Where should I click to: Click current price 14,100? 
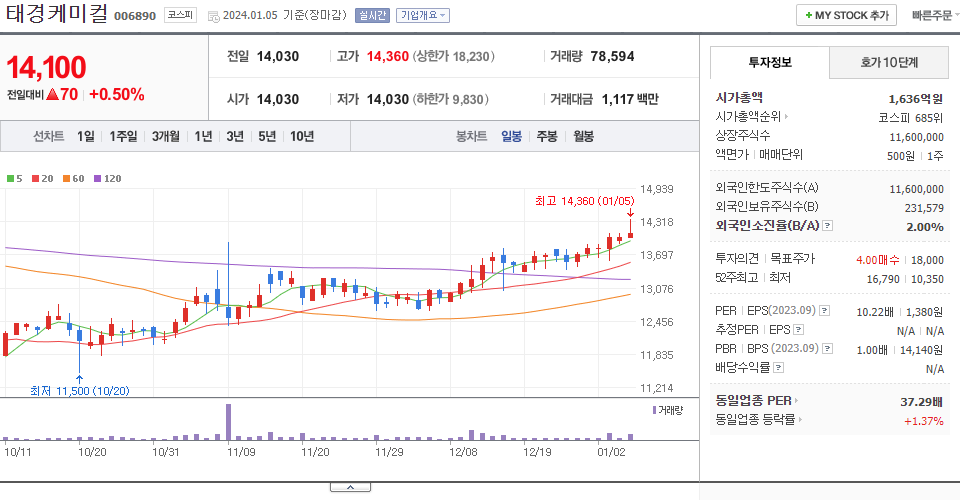(x=47, y=67)
